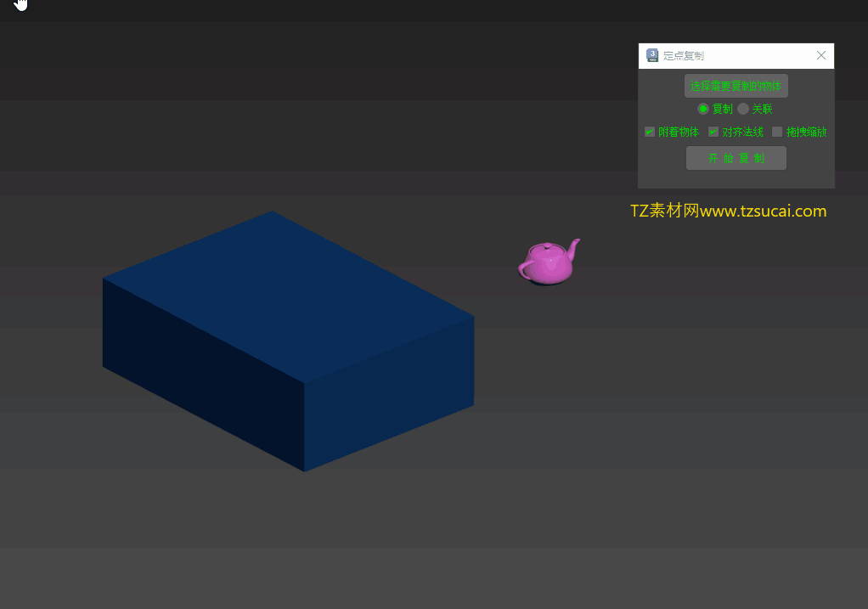This screenshot has width=868, height=609.
Task: Click the 3ds Max icon in dialog title
Action: [x=652, y=55]
